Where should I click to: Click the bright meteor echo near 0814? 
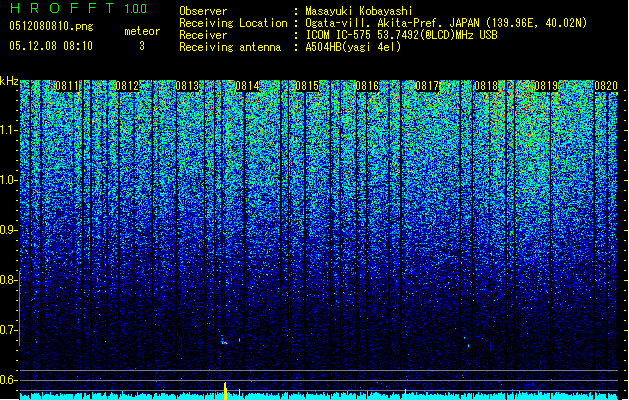coord(224,342)
